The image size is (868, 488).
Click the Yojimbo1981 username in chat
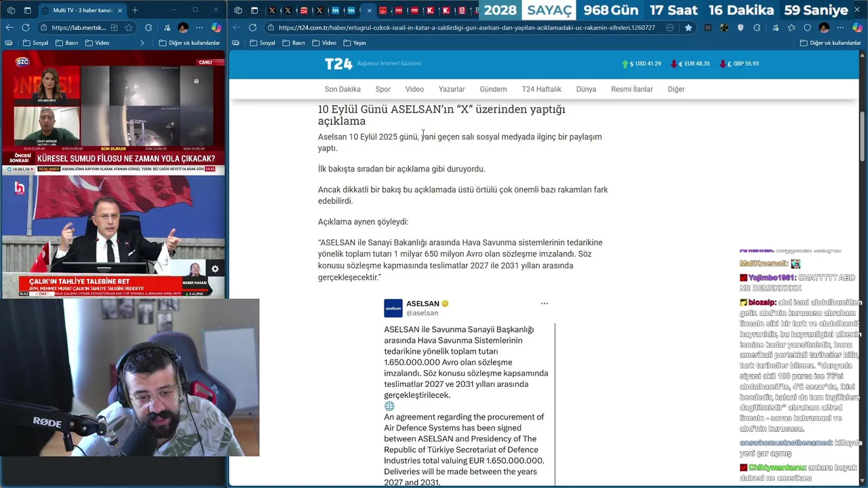(772, 278)
